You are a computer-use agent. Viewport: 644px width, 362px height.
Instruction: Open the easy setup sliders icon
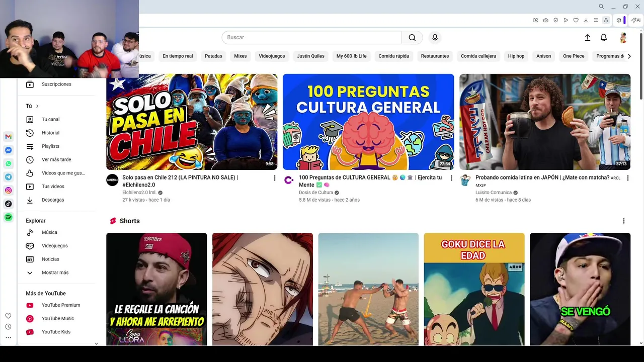(596, 20)
